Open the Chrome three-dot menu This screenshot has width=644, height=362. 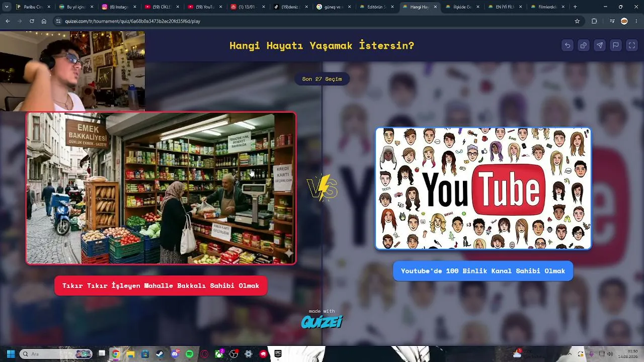pos(636,21)
